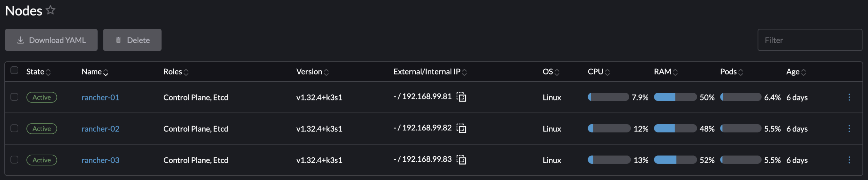
Task: Check the box for the rancher-01 row
Action: [x=14, y=97]
